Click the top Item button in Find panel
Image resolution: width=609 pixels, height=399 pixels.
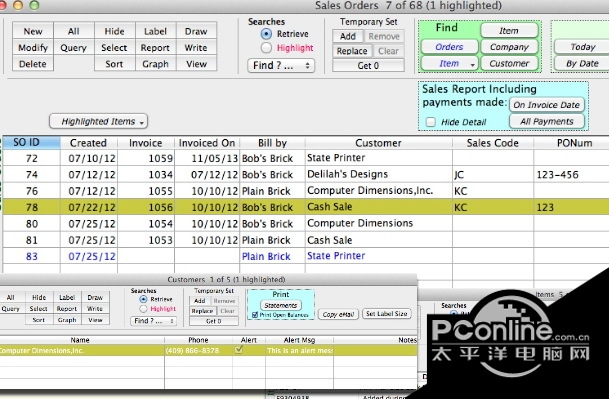click(509, 30)
